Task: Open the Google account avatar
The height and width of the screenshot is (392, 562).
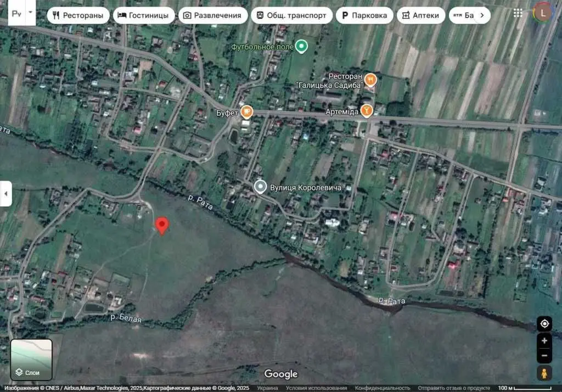Action: pos(543,13)
